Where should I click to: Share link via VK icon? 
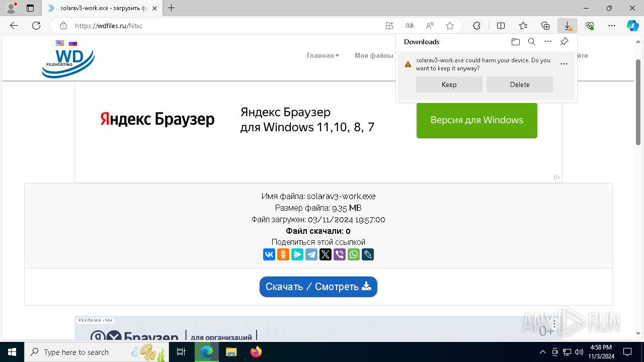269,254
